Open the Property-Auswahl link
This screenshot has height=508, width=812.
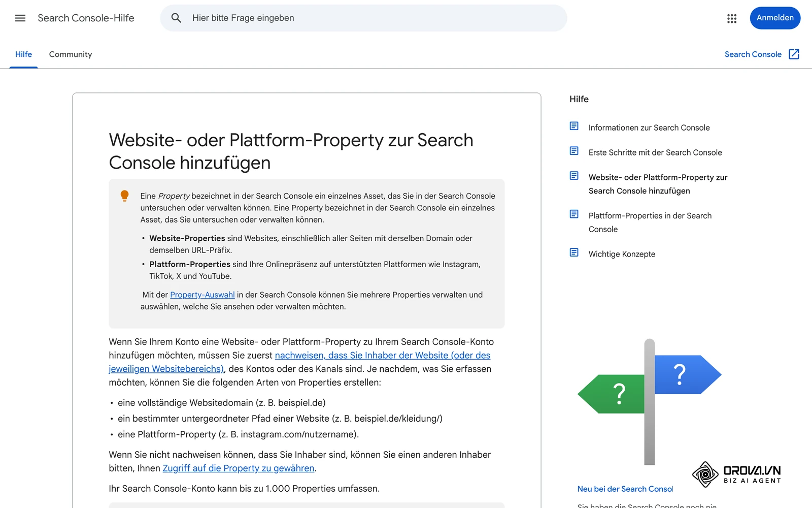click(202, 295)
